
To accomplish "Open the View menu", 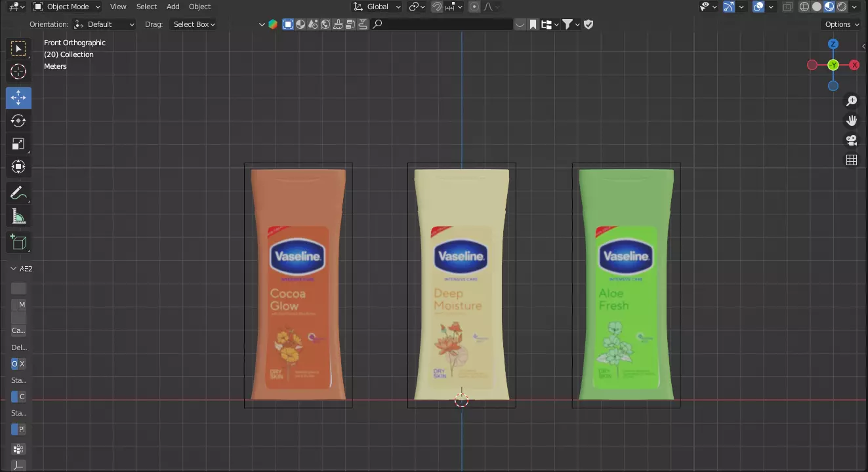I will pyautogui.click(x=118, y=7).
